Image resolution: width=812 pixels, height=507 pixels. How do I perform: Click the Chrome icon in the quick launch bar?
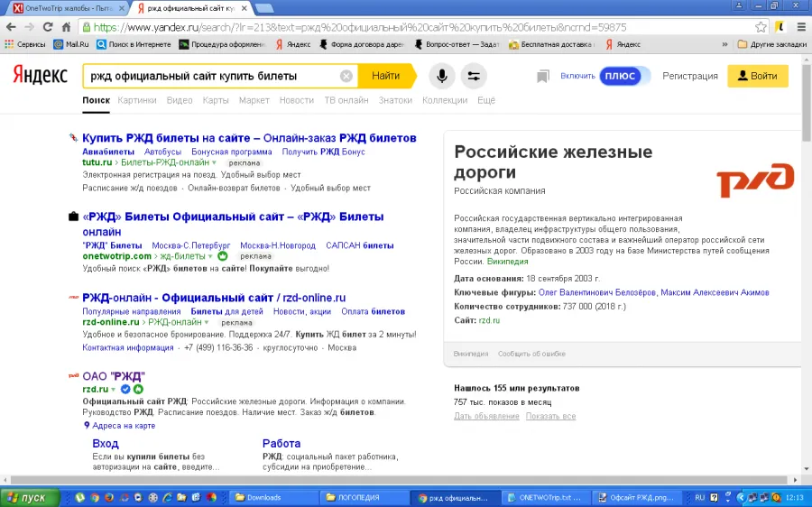pyautogui.click(x=94, y=498)
